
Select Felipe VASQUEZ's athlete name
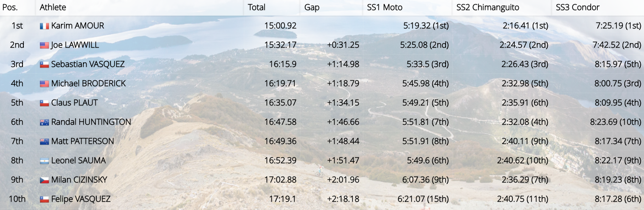tap(81, 199)
